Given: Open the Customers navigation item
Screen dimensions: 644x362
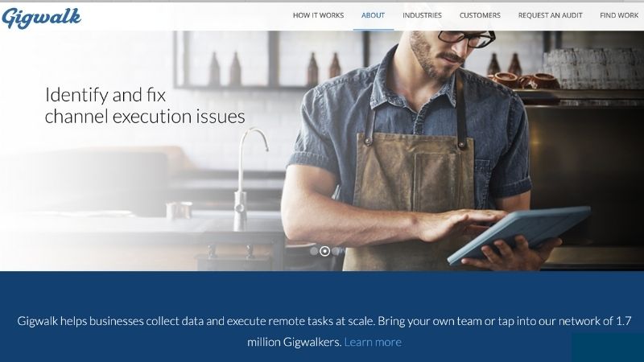Looking at the screenshot, I should click(480, 15).
